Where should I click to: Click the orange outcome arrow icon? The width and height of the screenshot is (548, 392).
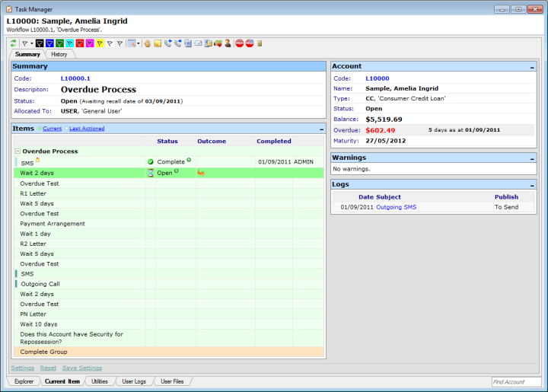point(201,173)
